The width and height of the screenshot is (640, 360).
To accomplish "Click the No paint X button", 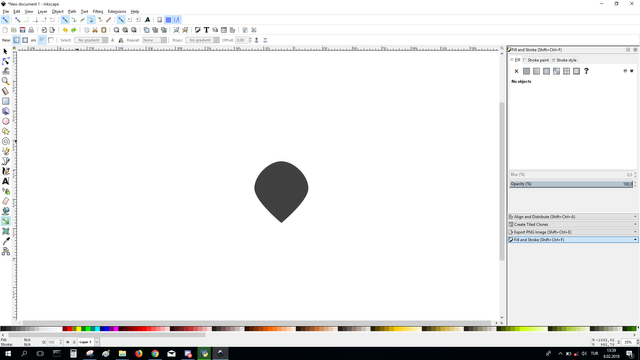I will coord(516,71).
